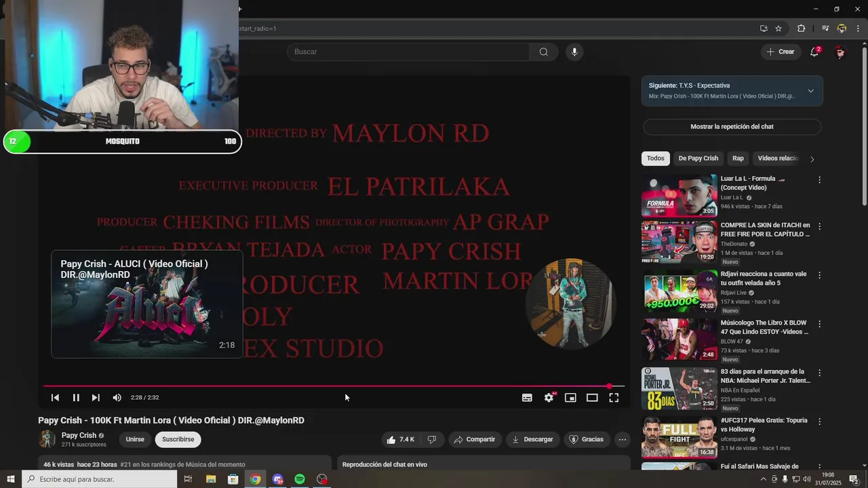The image size is (868, 488).
Task: Open the Windows Start menu
Action: tap(11, 479)
